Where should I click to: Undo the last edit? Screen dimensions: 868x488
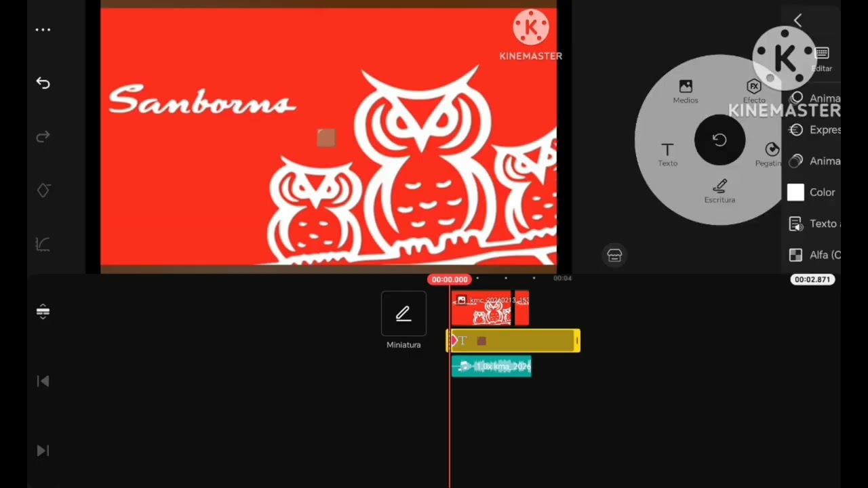43,83
